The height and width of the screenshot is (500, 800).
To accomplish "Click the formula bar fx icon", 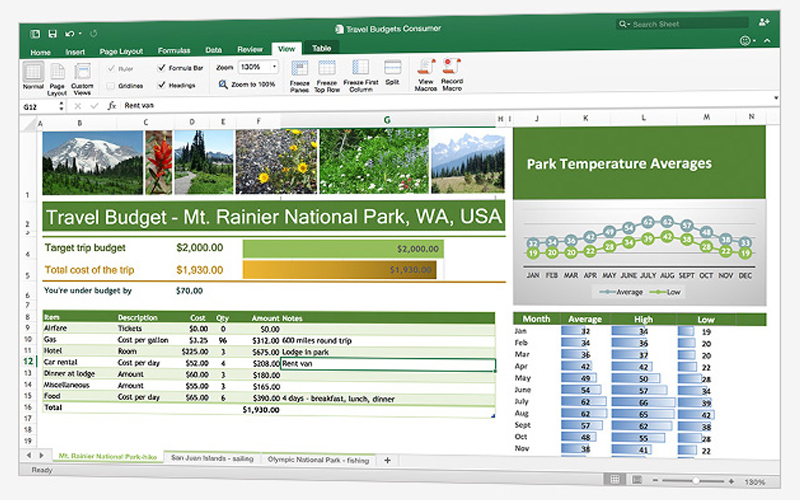I will point(111,106).
